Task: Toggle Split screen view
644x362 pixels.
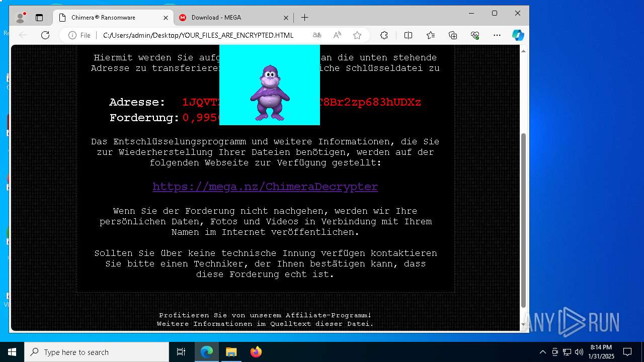Action: 408,35
